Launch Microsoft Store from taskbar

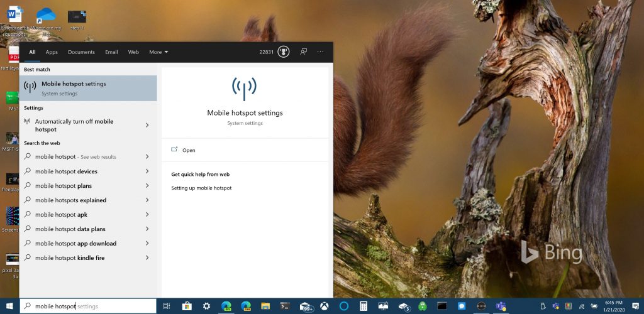pos(186,306)
